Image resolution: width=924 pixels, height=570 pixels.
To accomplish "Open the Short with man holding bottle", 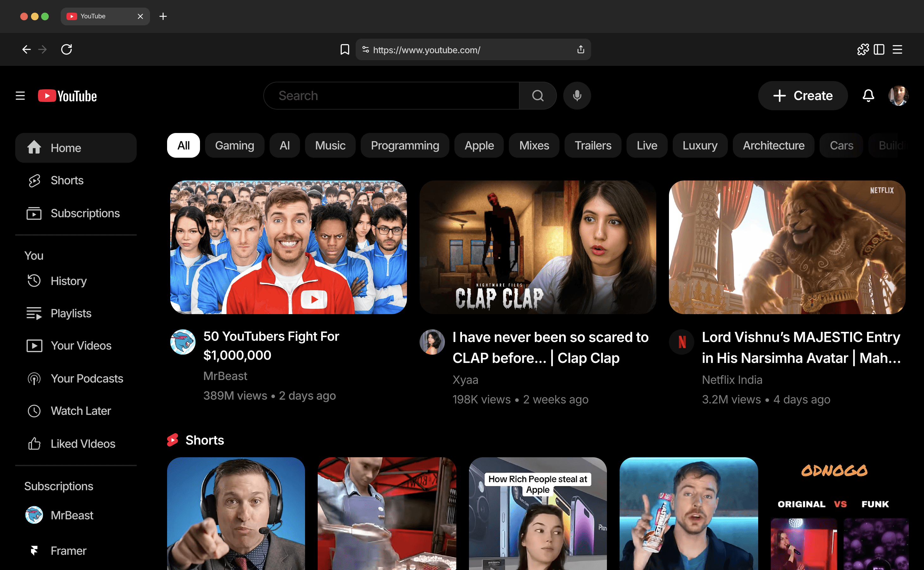I will (x=689, y=514).
